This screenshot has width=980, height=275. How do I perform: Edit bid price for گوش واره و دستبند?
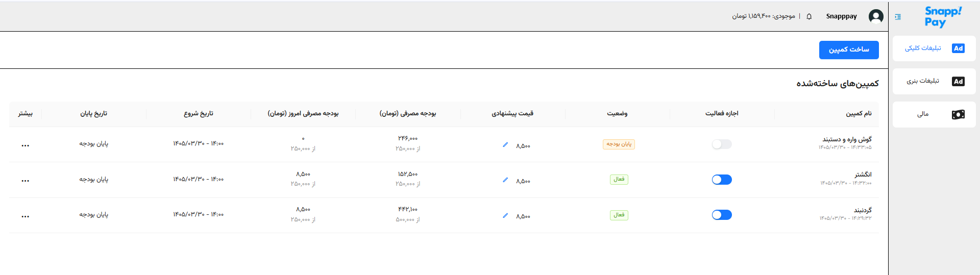click(505, 145)
